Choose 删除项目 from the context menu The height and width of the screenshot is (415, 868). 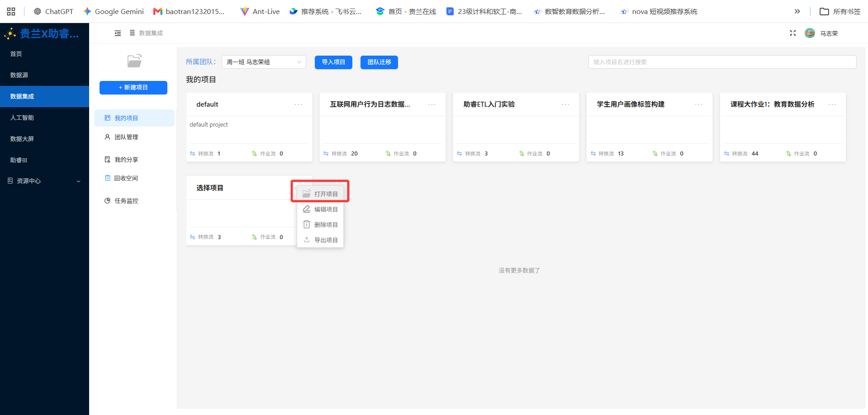(320, 225)
